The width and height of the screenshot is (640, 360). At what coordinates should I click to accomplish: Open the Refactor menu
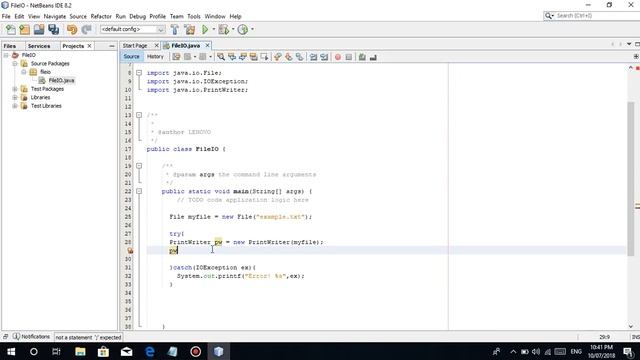coord(101,16)
